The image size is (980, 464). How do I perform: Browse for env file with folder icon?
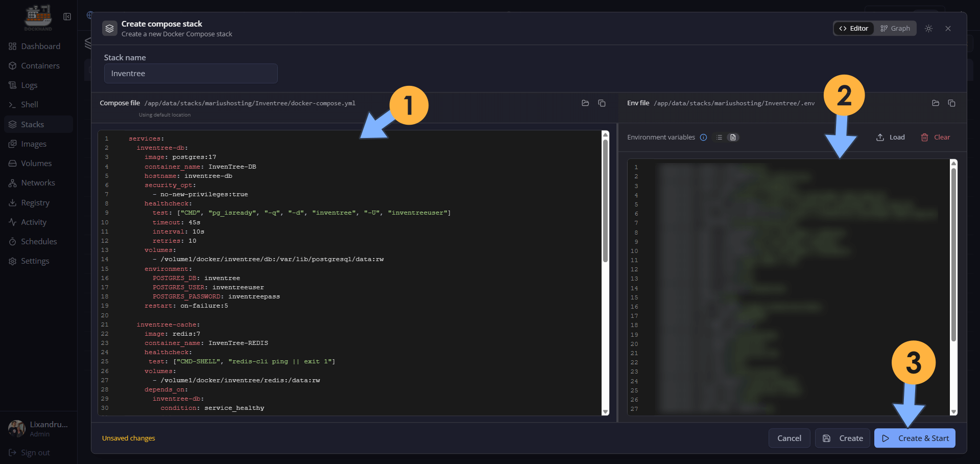(x=935, y=103)
